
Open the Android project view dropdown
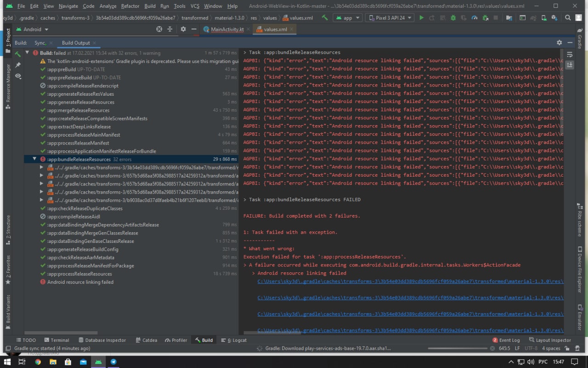pyautogui.click(x=32, y=29)
